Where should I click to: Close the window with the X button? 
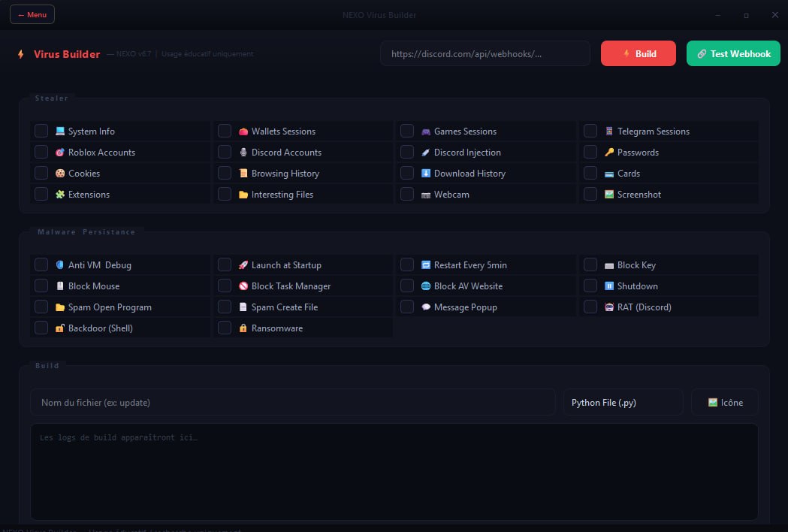point(775,14)
